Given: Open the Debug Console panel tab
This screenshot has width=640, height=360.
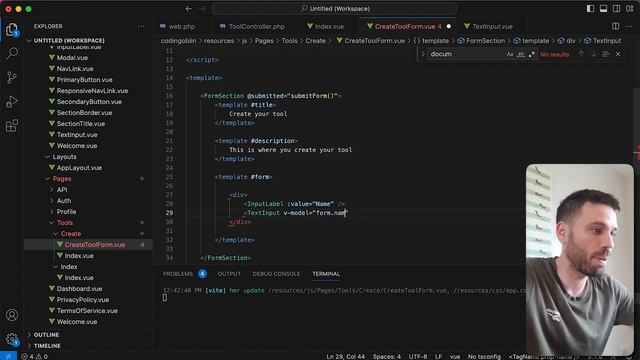Looking at the screenshot, I should click(x=276, y=274).
